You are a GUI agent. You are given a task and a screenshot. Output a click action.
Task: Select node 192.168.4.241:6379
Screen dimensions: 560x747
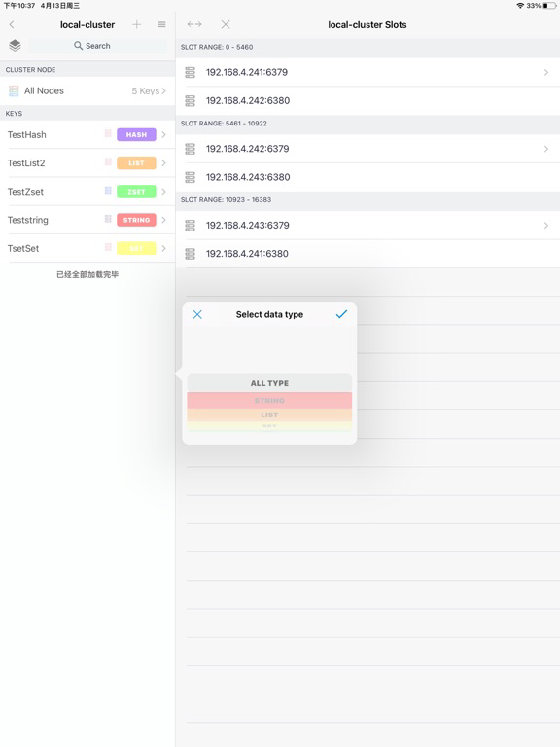pos(367,72)
